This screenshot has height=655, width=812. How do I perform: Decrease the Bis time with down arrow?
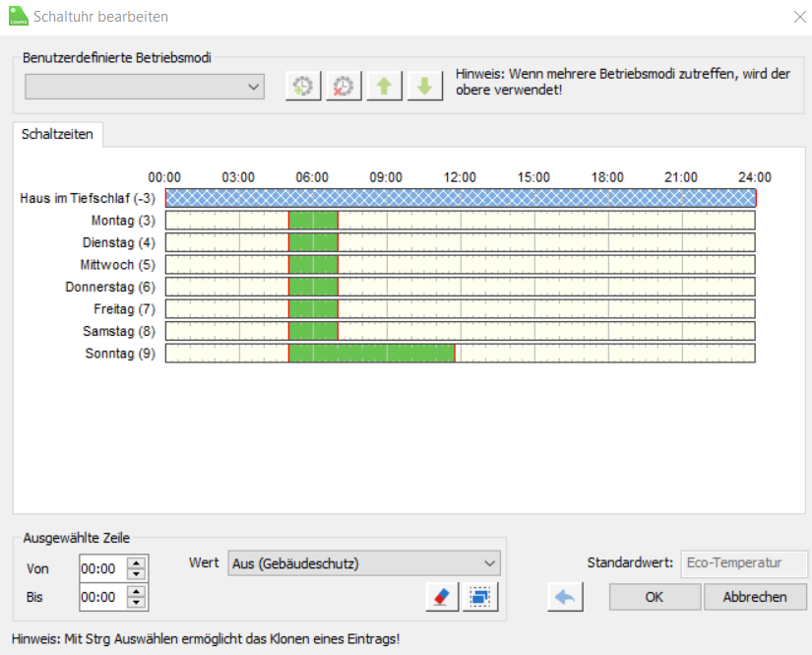pyautogui.click(x=136, y=602)
